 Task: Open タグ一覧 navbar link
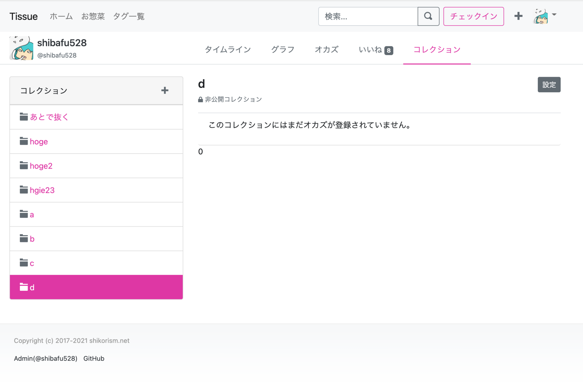tap(129, 16)
